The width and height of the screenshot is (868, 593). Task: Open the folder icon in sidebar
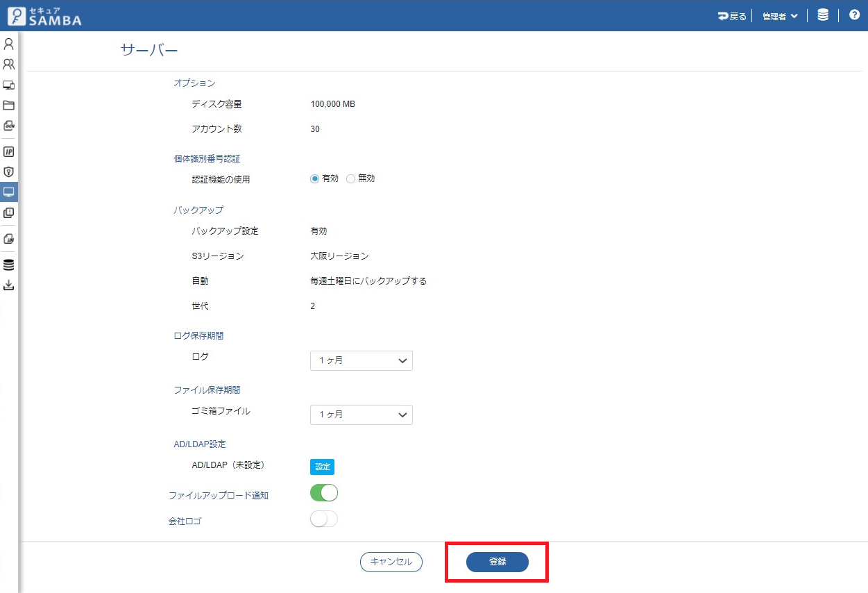(8, 106)
